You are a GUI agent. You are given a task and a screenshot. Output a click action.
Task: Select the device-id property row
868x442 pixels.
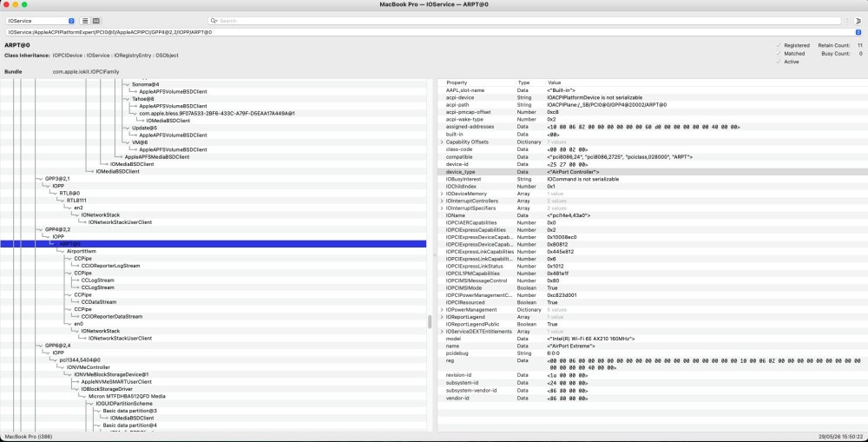pyautogui.click(x=653, y=164)
